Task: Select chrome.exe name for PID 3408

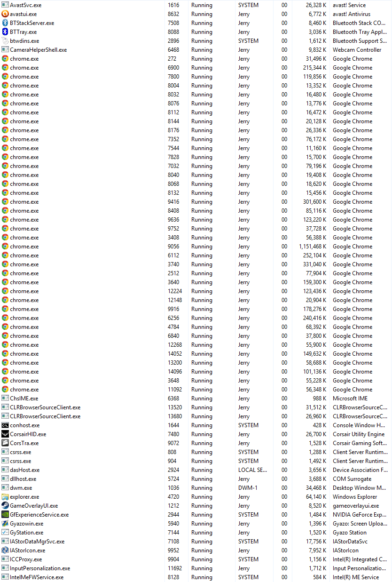Action: [x=24, y=238]
